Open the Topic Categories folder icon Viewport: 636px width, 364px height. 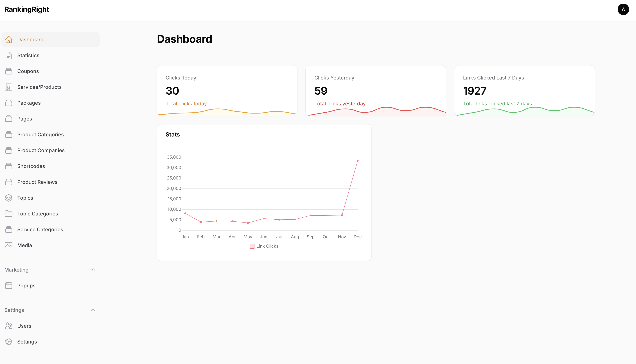click(x=9, y=213)
